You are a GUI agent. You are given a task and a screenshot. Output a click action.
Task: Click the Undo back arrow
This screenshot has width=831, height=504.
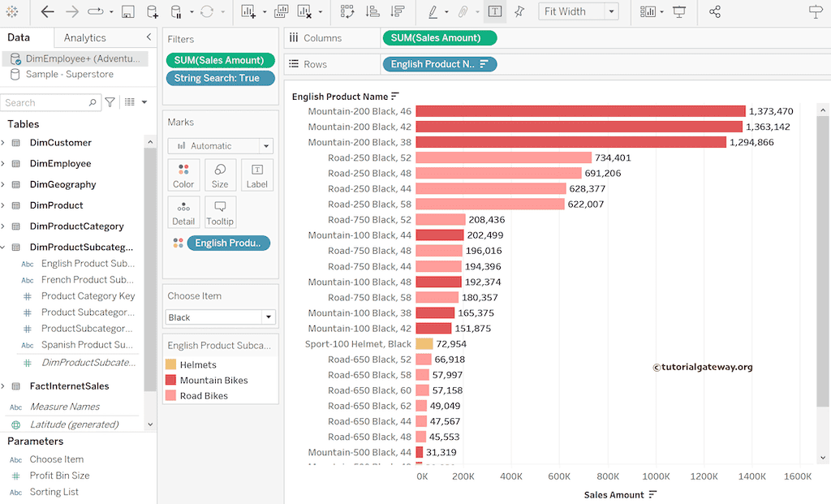click(x=48, y=11)
